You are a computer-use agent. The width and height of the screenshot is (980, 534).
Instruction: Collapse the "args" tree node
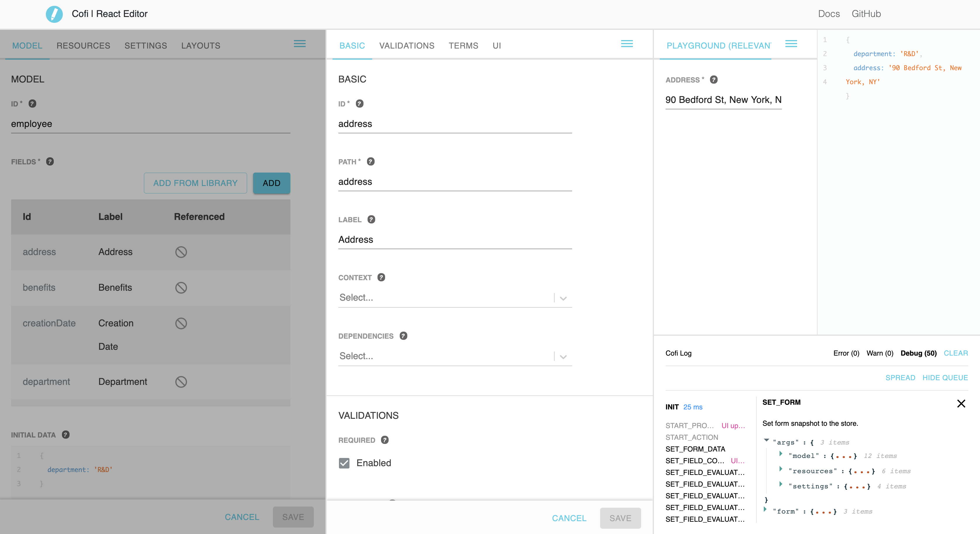point(767,440)
